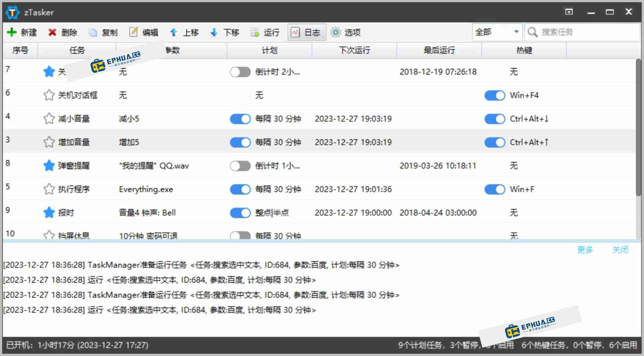Move task up using 上移
The width and height of the screenshot is (644, 356).
pyautogui.click(x=185, y=32)
